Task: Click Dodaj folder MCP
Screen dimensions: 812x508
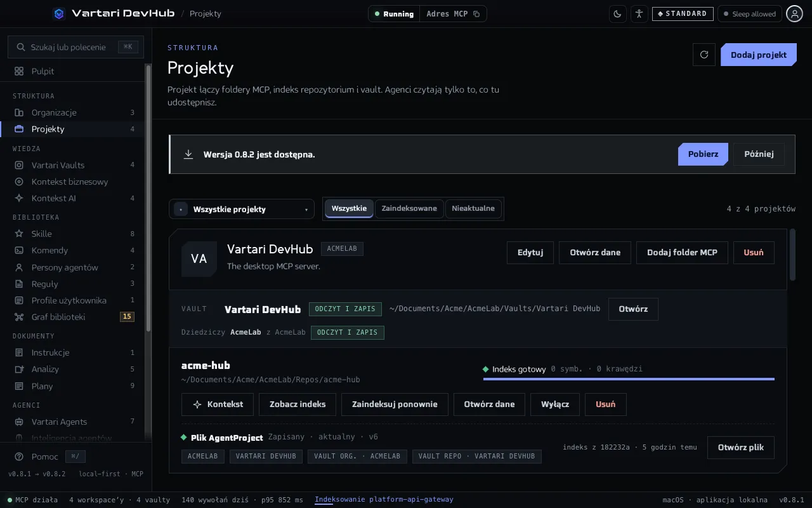Action: (x=682, y=252)
